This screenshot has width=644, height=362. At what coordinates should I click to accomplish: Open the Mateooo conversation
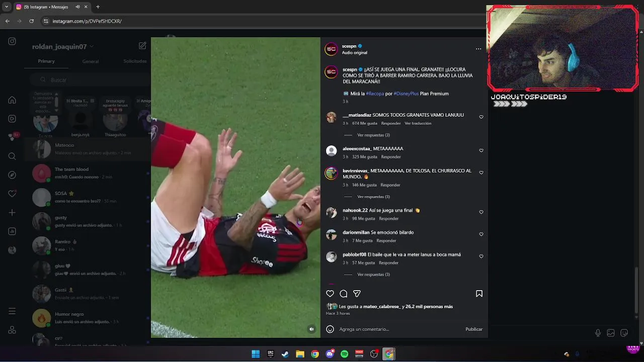pos(88,149)
